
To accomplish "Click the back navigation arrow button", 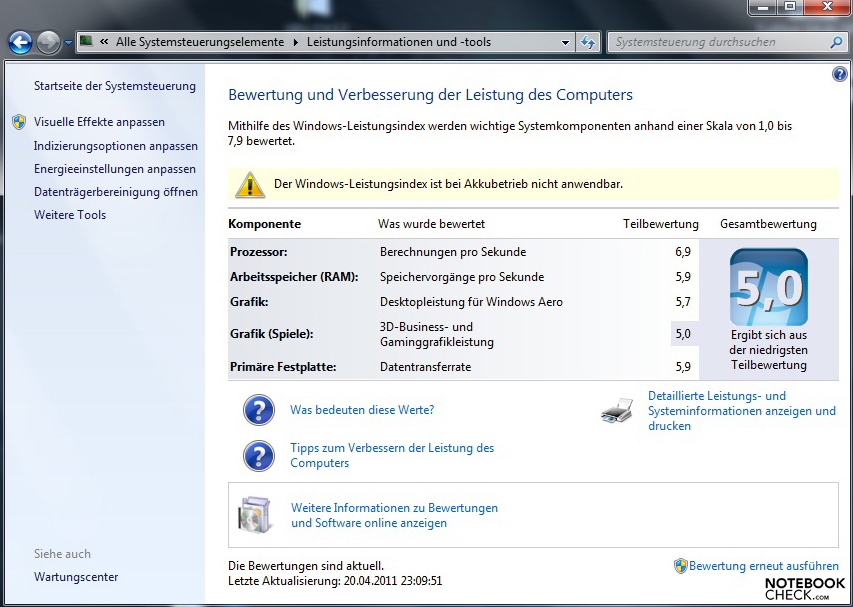I will 20,42.
